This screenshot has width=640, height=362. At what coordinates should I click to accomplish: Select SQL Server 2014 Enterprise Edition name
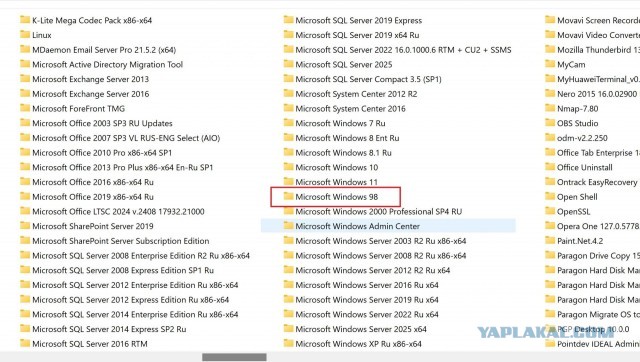tap(135, 314)
